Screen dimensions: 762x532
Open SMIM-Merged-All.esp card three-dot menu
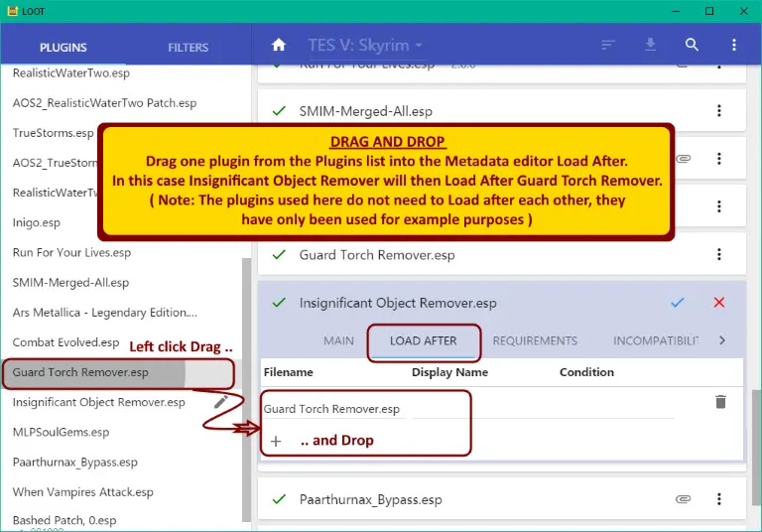point(719,111)
